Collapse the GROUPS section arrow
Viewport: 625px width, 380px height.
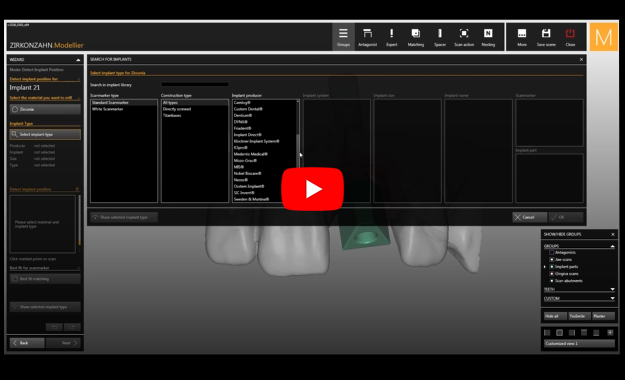click(x=612, y=246)
